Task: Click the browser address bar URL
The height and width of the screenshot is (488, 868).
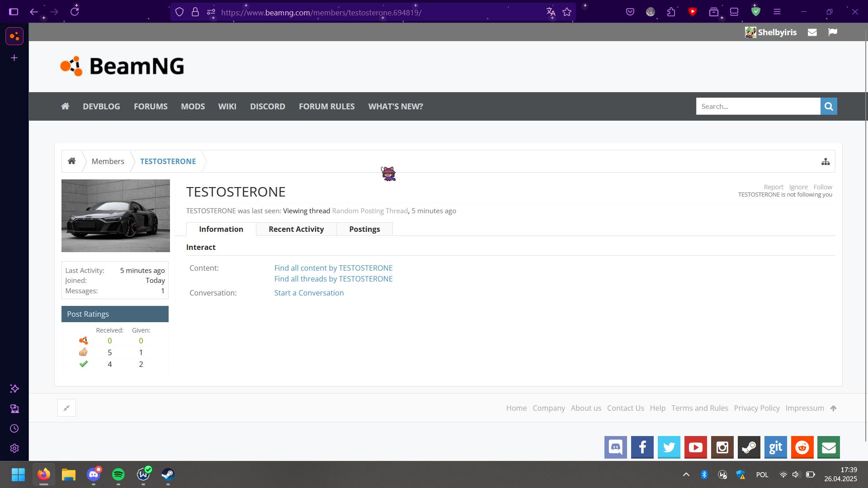Action: 321,13
